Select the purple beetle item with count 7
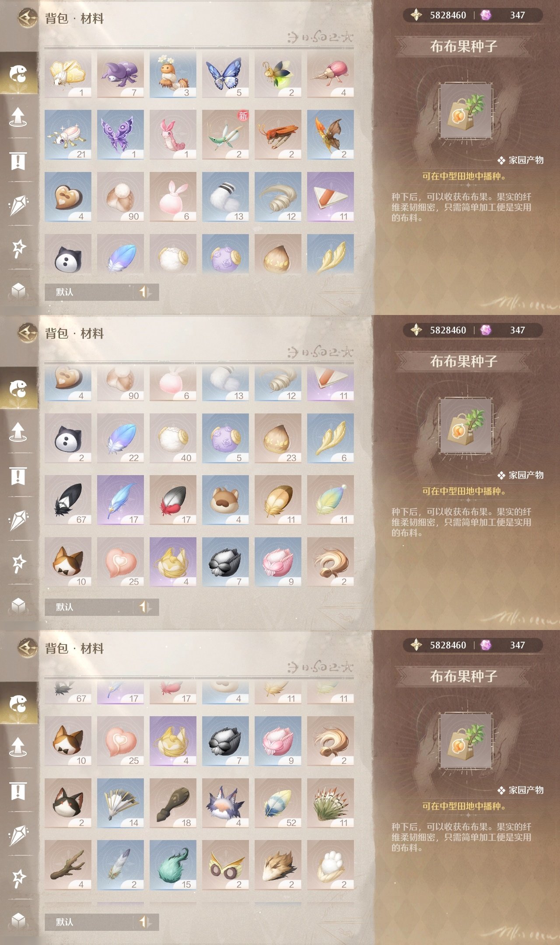Image resolution: width=560 pixels, height=945 pixels. coord(120,74)
